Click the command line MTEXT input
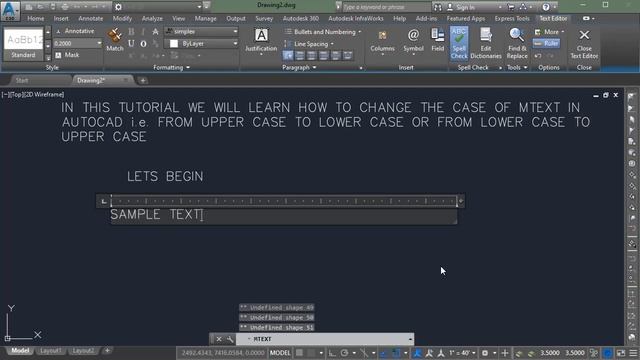640x360 pixels. click(x=324, y=339)
